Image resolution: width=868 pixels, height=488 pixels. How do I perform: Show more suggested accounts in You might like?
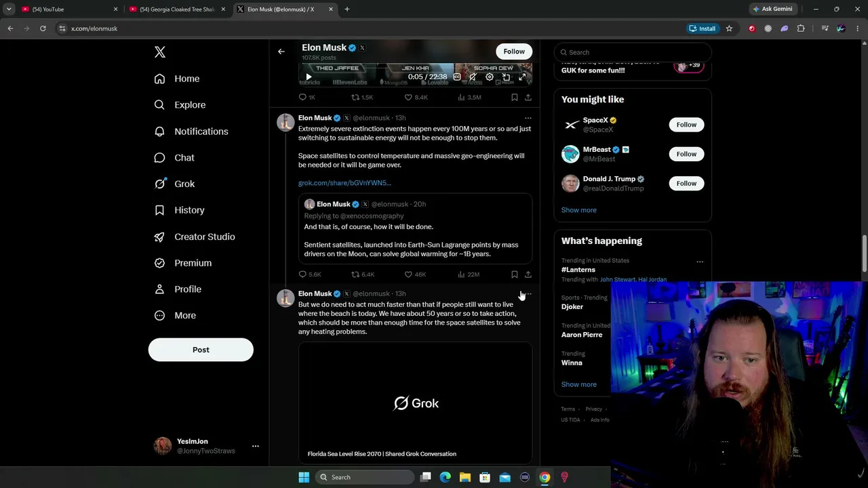tap(579, 210)
